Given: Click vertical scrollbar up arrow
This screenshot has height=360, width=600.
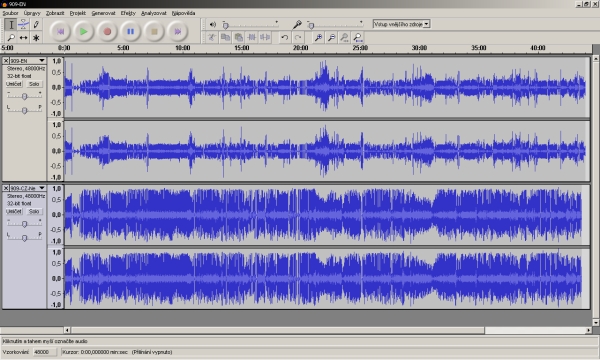Looking at the screenshot, I should click(x=596, y=59).
